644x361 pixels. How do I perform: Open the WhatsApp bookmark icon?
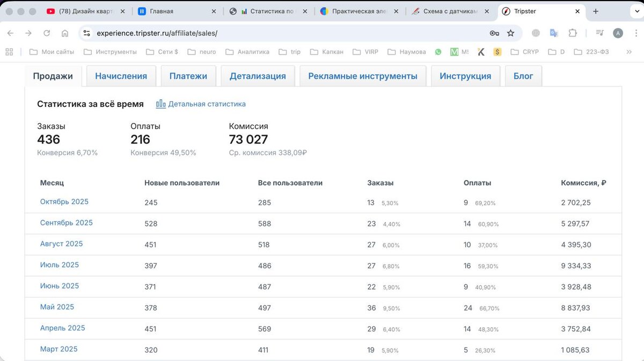[438, 52]
